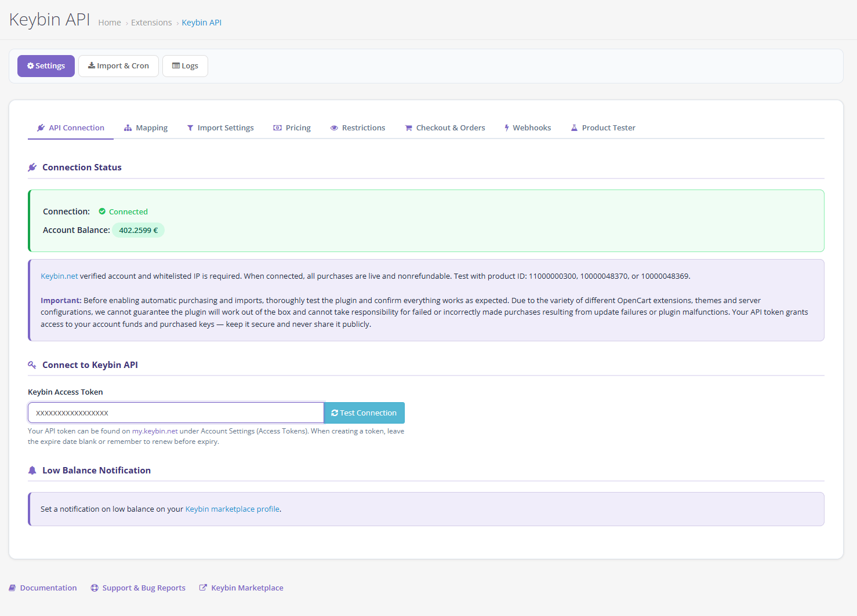Click the bolt icon beside Webhooks
This screenshot has height=616, width=857.
[x=507, y=128]
